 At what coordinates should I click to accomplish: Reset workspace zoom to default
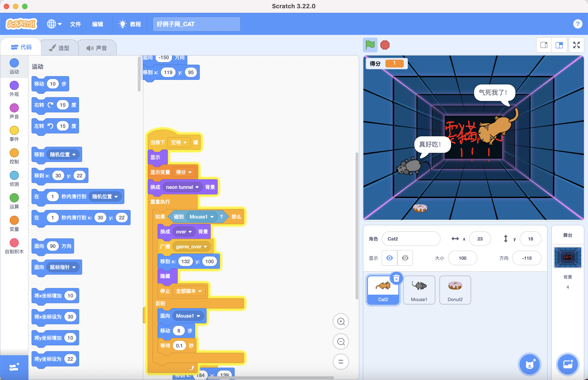341,362
